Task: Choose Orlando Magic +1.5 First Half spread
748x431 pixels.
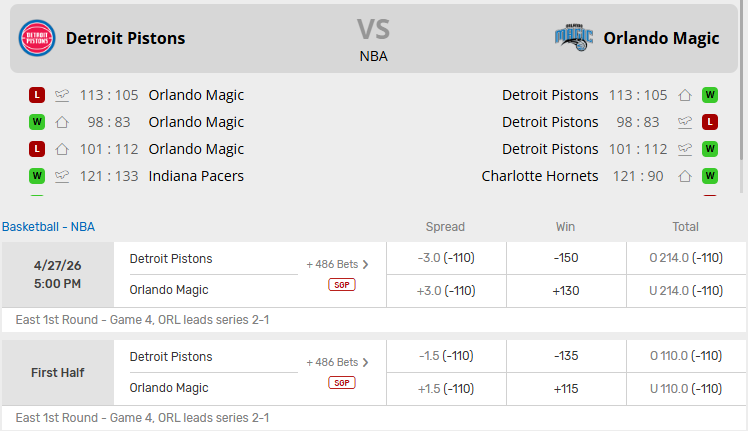Action: click(445, 388)
